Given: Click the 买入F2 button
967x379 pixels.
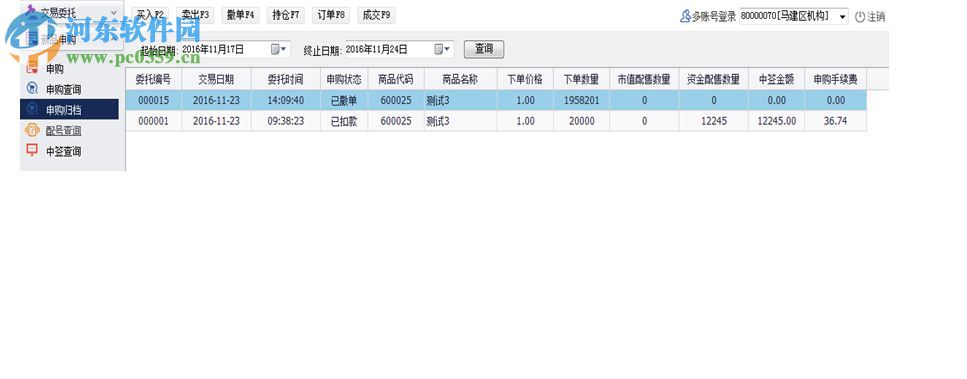Looking at the screenshot, I should point(150,15).
